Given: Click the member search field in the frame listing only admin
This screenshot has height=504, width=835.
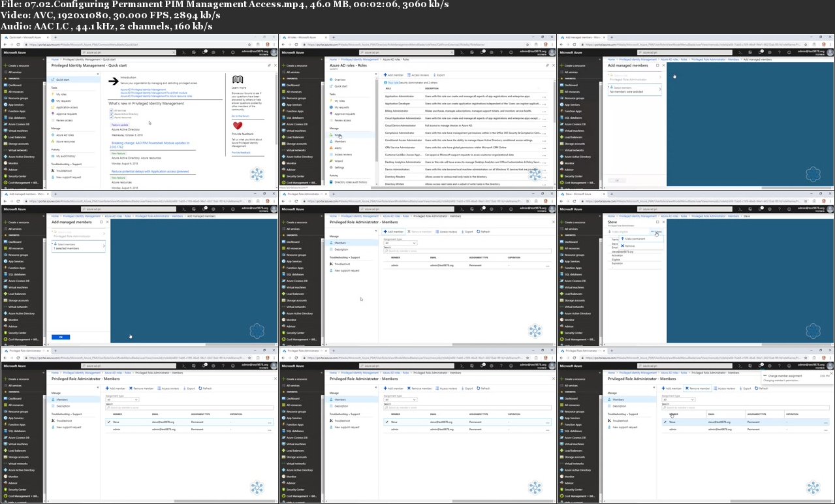Looking at the screenshot, I should (467, 251).
